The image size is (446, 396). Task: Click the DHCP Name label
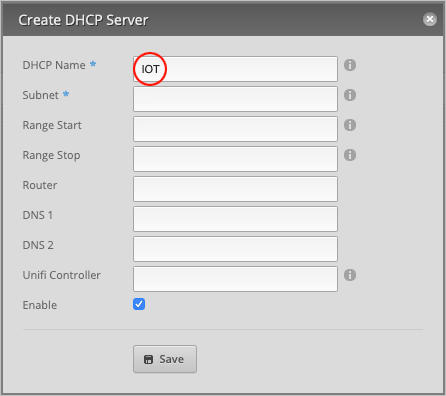point(54,65)
